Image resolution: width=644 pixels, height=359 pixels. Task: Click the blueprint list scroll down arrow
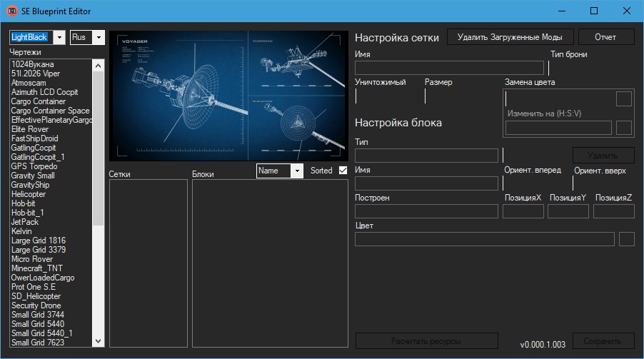click(98, 341)
